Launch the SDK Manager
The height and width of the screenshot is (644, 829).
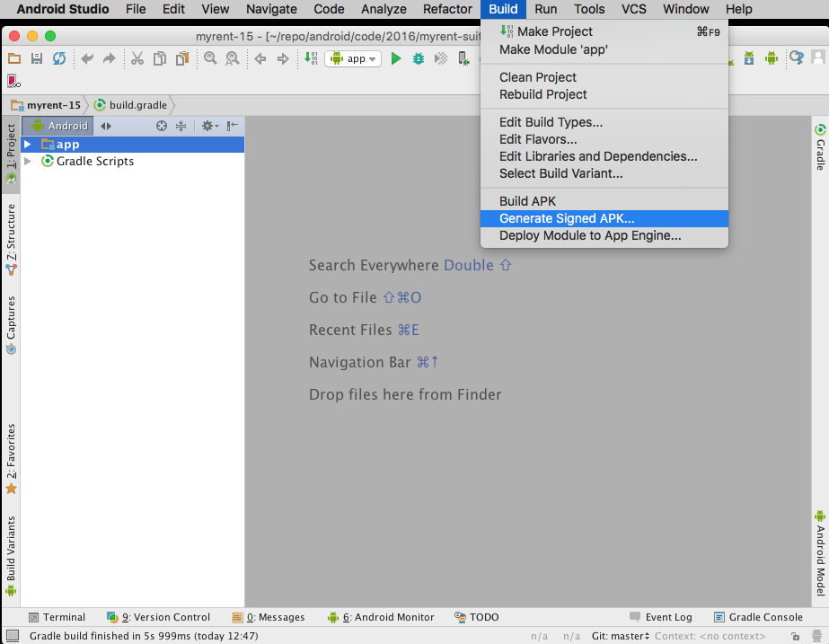click(x=748, y=57)
